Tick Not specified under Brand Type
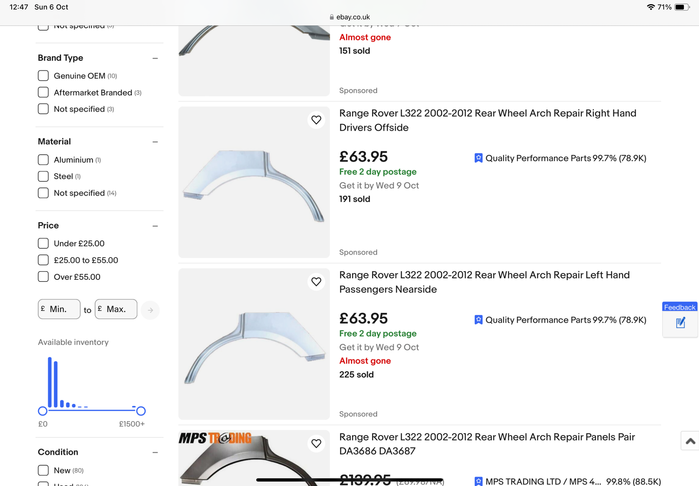This screenshot has width=699, height=486. pyautogui.click(x=43, y=109)
